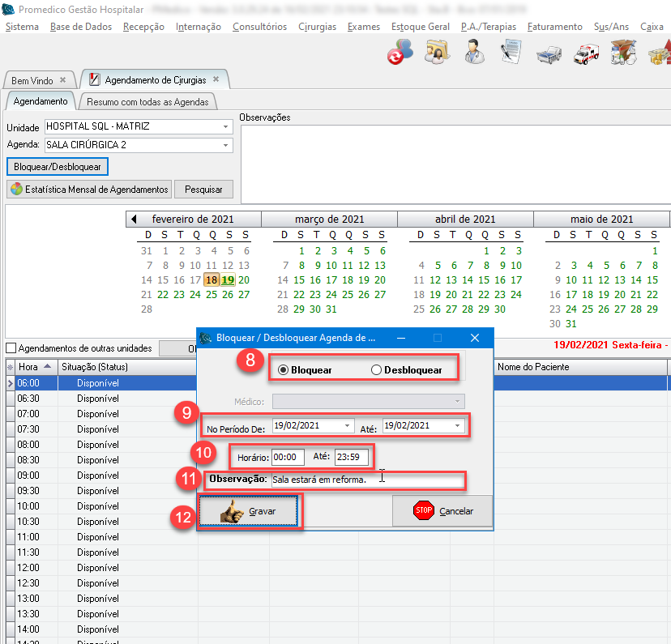Go to previous month in calendar

134,220
